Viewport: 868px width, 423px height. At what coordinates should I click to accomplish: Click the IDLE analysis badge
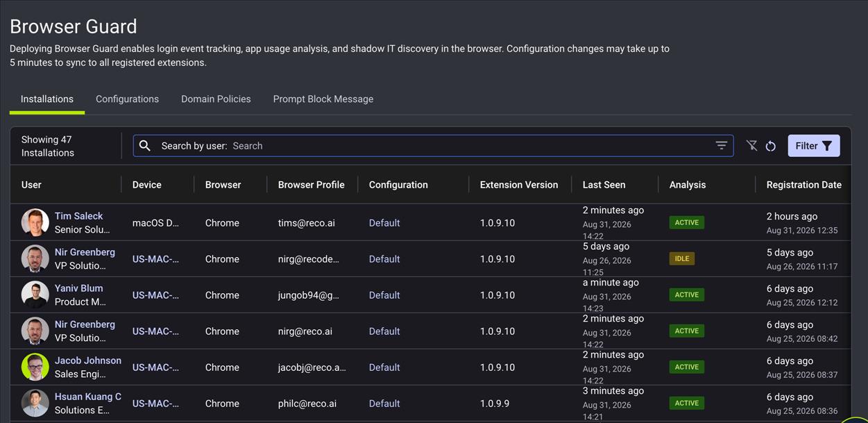point(682,258)
